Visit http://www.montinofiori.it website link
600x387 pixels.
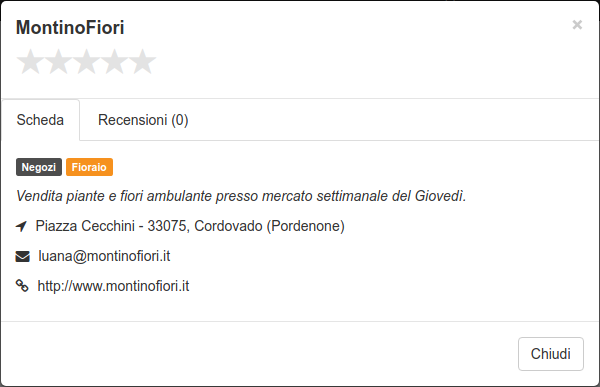pyautogui.click(x=113, y=286)
